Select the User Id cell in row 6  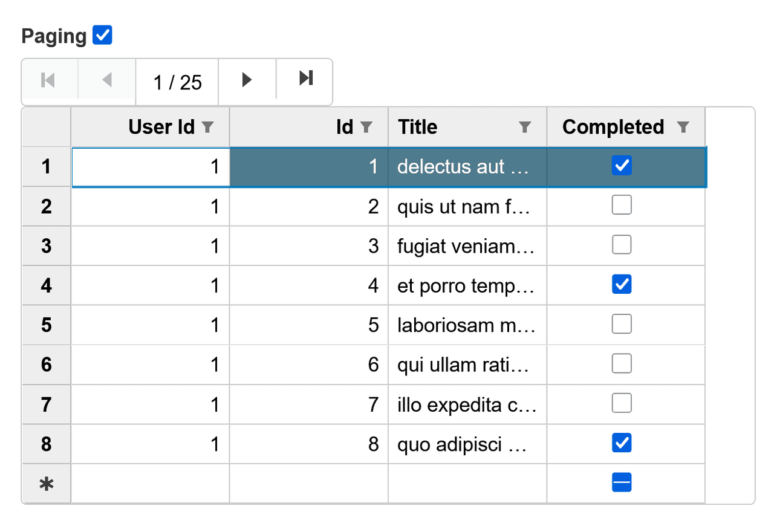pyautogui.click(x=151, y=365)
